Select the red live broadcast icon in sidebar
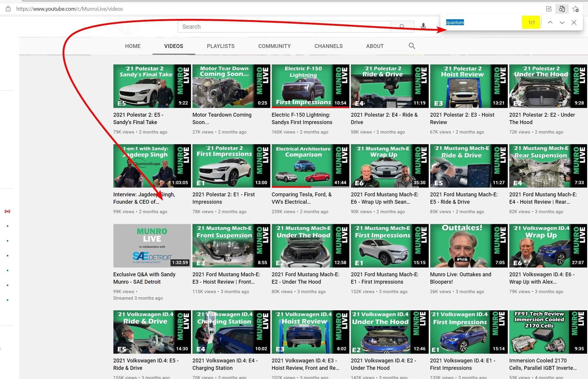The width and height of the screenshot is (588, 379). [x=8, y=211]
